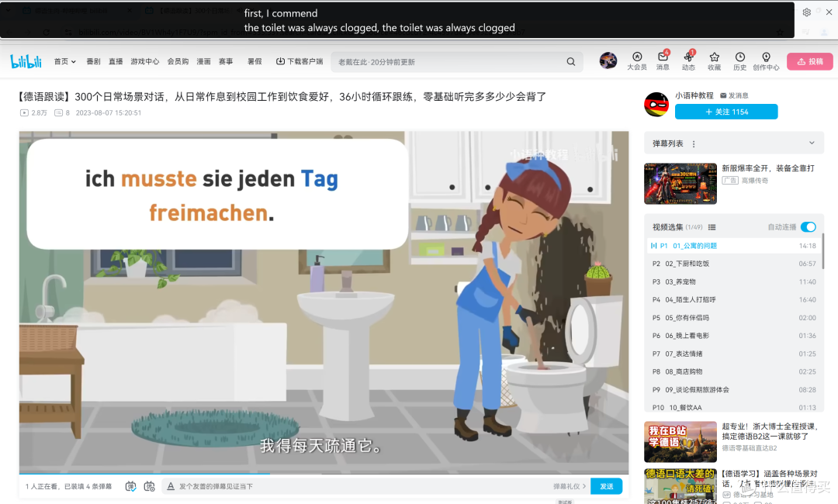Toggle danmaku display switch below video
838x504 pixels.
(x=130, y=486)
